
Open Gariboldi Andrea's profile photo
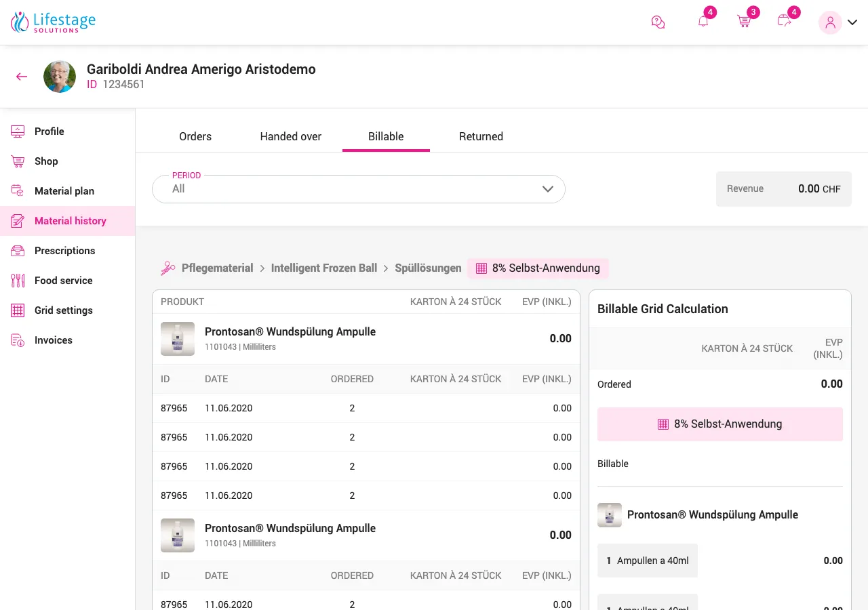click(x=60, y=77)
